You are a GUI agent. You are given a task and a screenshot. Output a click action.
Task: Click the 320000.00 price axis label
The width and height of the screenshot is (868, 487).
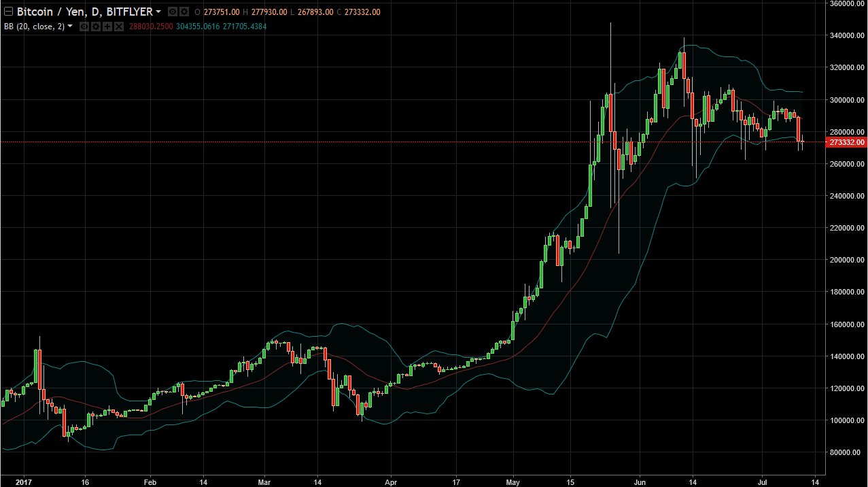[x=846, y=67]
